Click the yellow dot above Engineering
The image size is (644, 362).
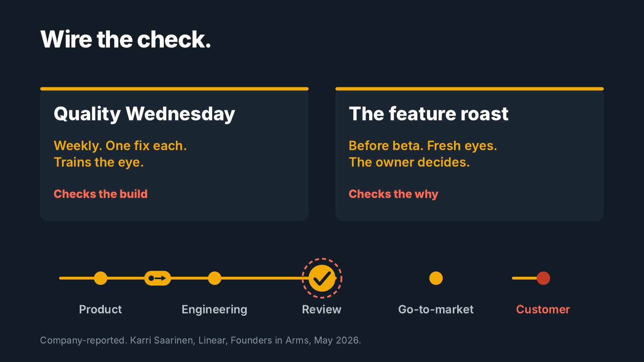(x=215, y=278)
